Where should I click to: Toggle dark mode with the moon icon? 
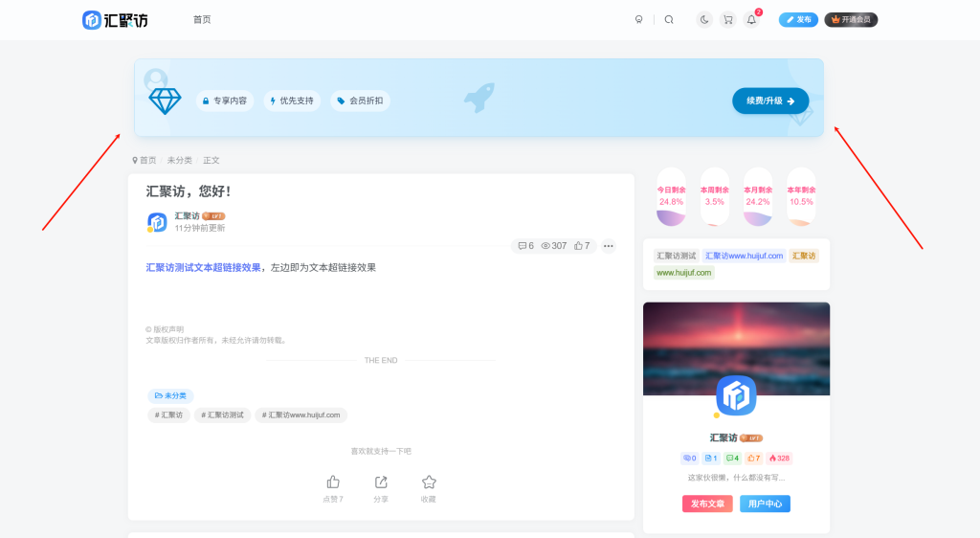click(704, 20)
